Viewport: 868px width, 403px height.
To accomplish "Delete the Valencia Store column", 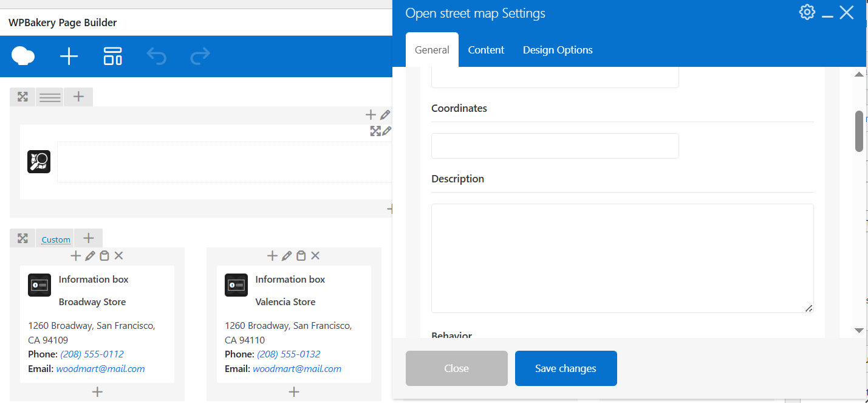I will (316, 256).
